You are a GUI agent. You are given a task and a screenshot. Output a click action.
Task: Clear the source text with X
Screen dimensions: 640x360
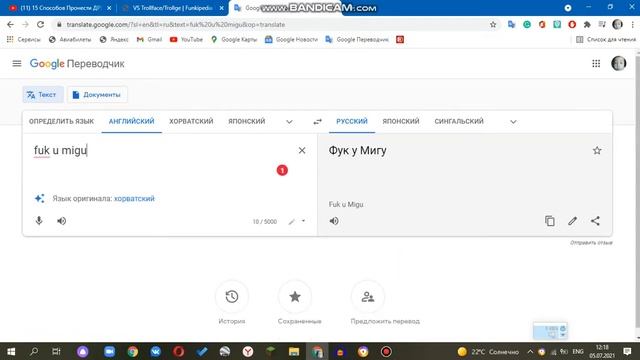click(x=302, y=151)
